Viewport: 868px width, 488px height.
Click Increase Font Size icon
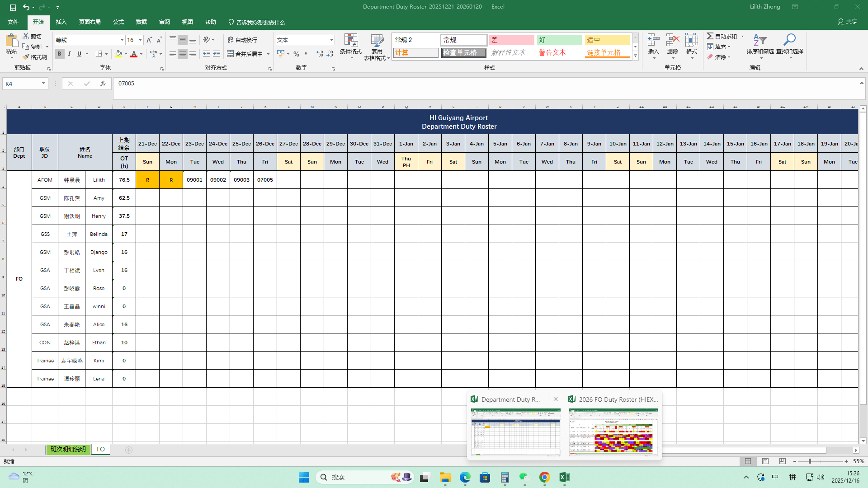point(149,40)
